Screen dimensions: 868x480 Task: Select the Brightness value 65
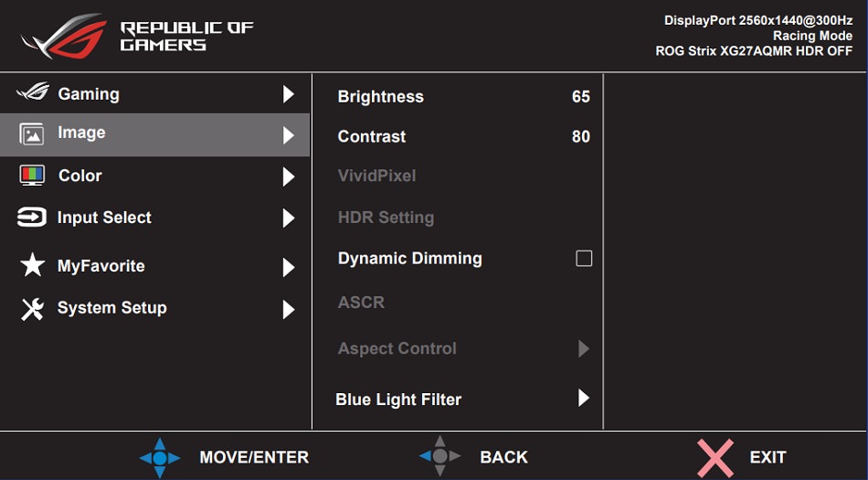[x=580, y=97]
